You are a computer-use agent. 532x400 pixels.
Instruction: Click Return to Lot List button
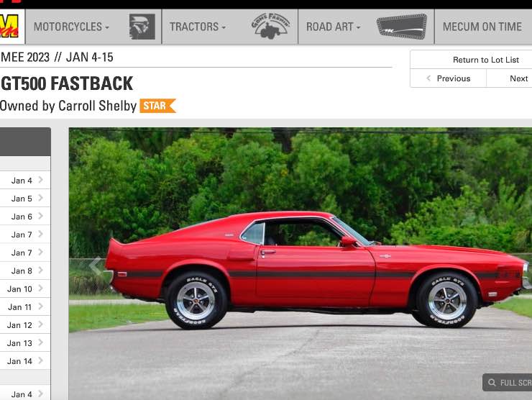(485, 60)
